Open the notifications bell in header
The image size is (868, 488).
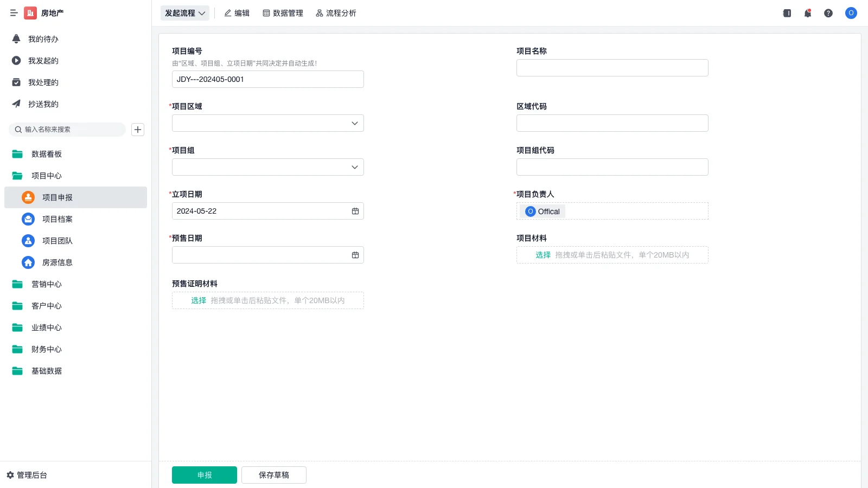pos(808,13)
